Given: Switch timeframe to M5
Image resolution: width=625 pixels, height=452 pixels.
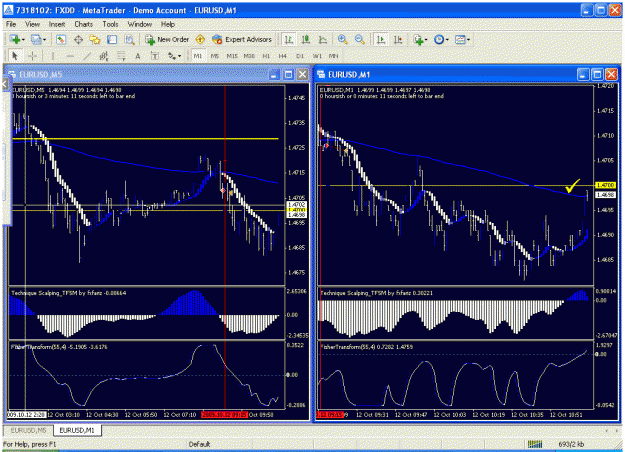Looking at the screenshot, I should tap(215, 56).
